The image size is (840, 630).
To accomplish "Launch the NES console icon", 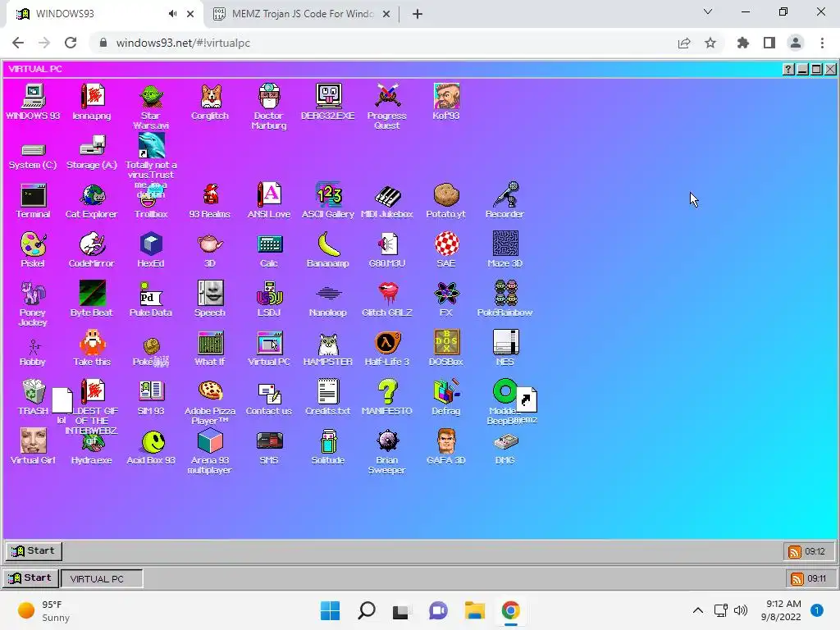I will point(505,343).
